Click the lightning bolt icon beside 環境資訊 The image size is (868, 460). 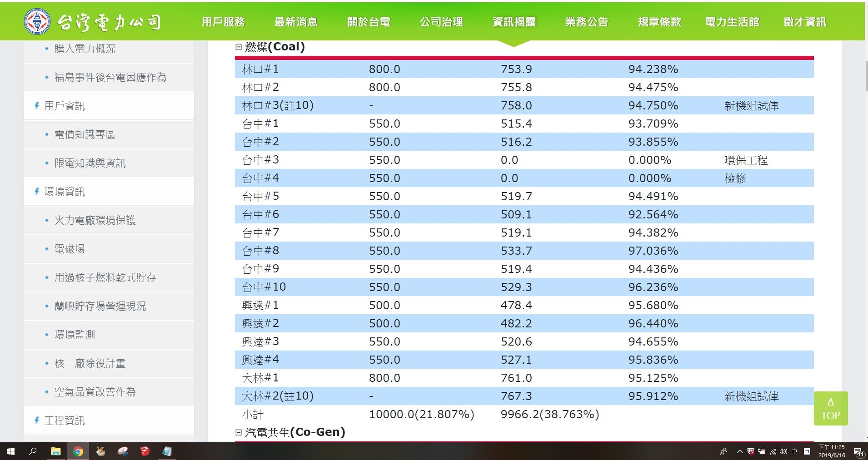(37, 191)
